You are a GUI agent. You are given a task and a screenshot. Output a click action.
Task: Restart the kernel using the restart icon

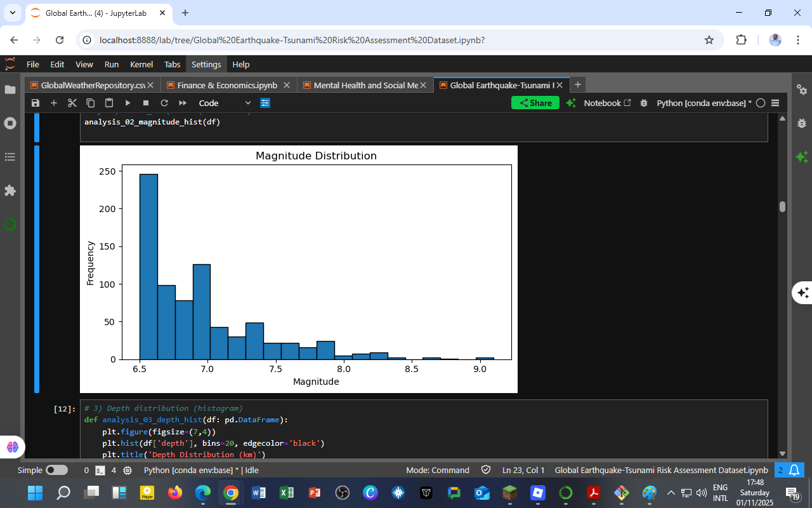click(x=164, y=102)
